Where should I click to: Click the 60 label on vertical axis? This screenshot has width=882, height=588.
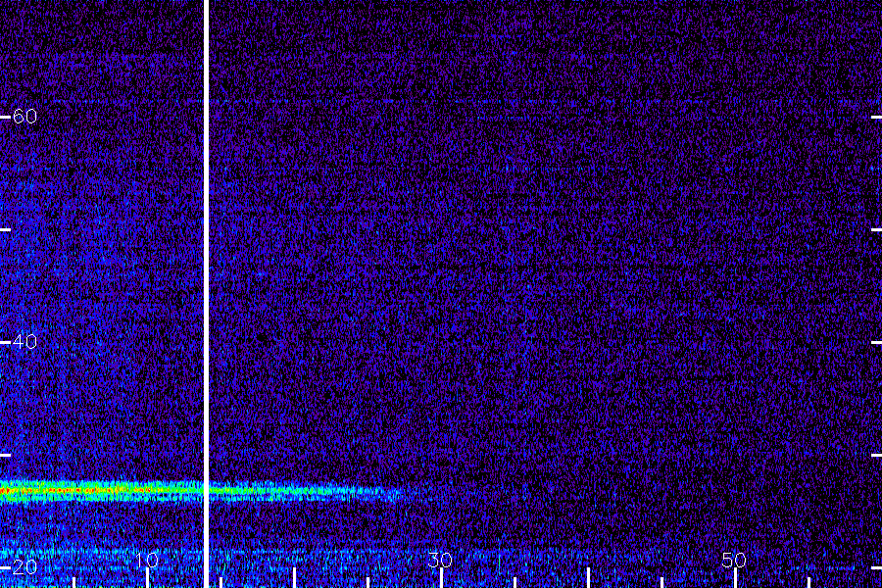pos(24,117)
